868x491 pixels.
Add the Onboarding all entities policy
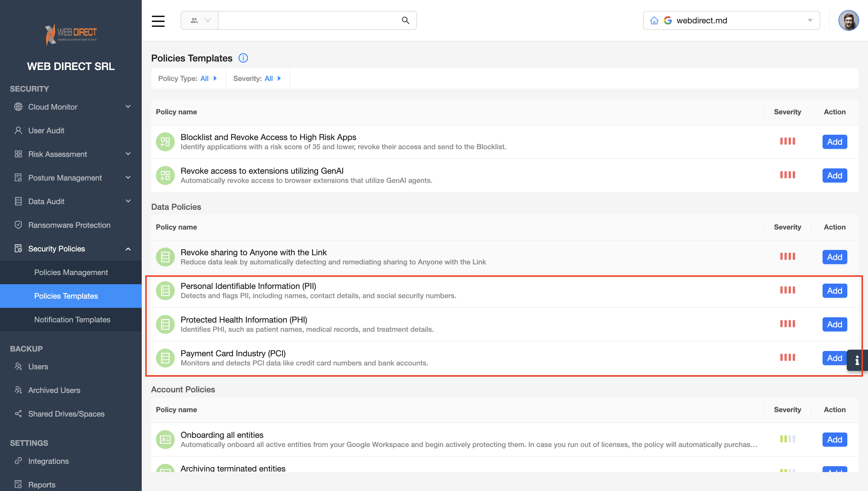coord(834,439)
